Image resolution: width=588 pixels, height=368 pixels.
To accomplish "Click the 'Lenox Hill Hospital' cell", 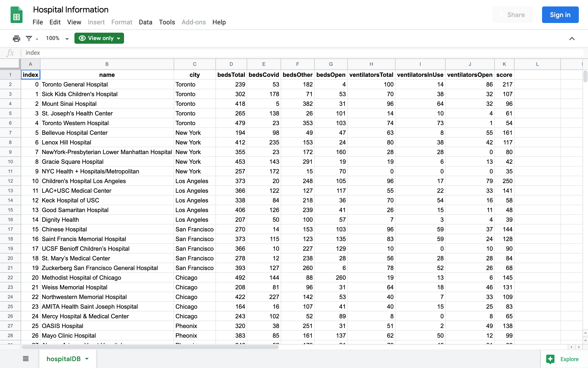I will 107,142.
